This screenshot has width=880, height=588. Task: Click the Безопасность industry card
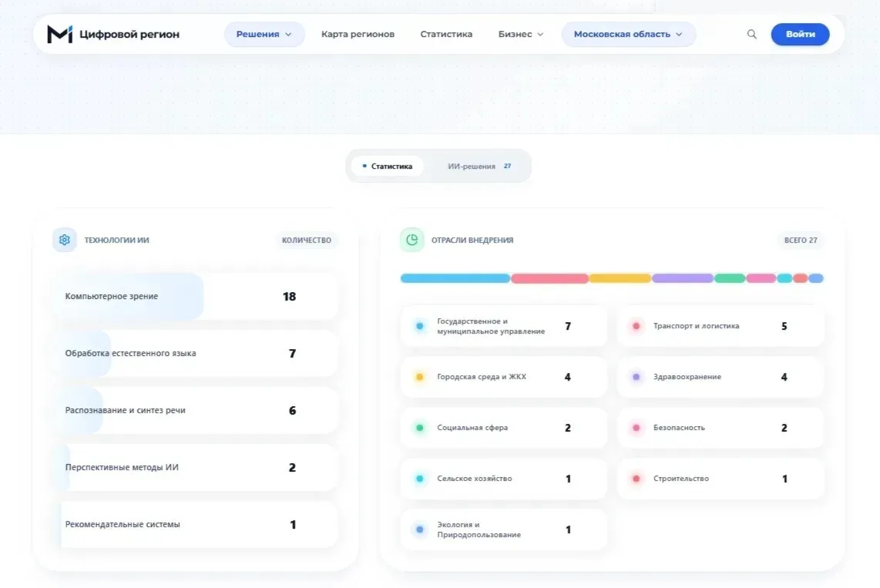(x=720, y=428)
